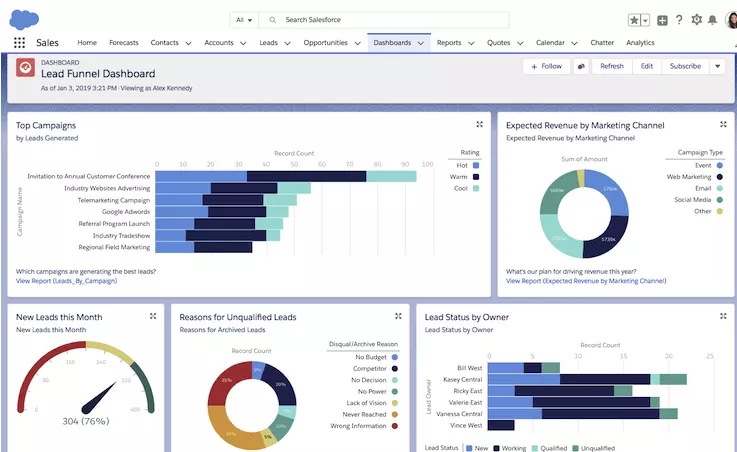Expand the Opportunities tab chevron

click(358, 43)
